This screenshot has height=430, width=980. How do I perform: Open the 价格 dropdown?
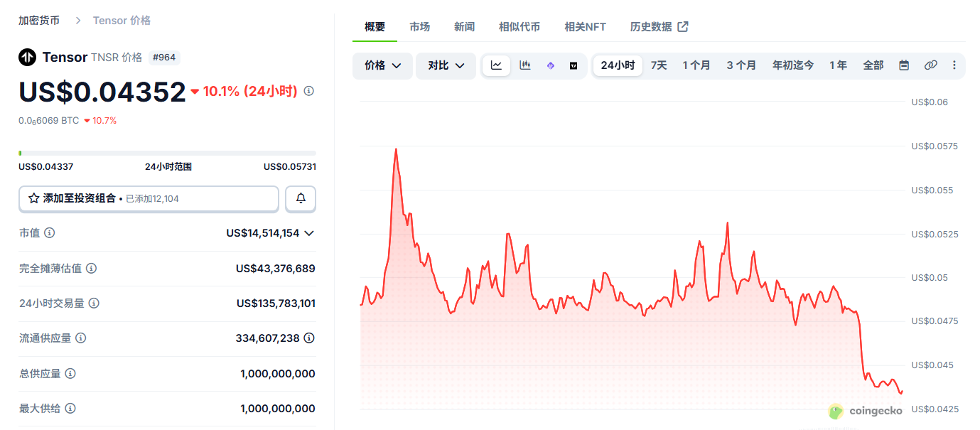click(382, 65)
